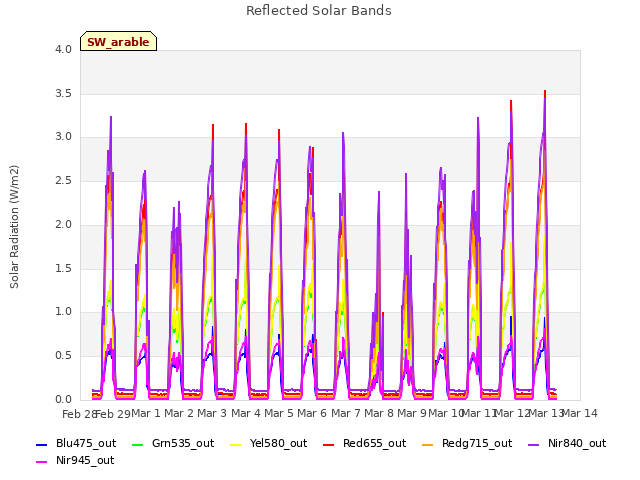Click the red Red655_out color marker
This screenshot has height=480, width=640.
click(x=329, y=444)
